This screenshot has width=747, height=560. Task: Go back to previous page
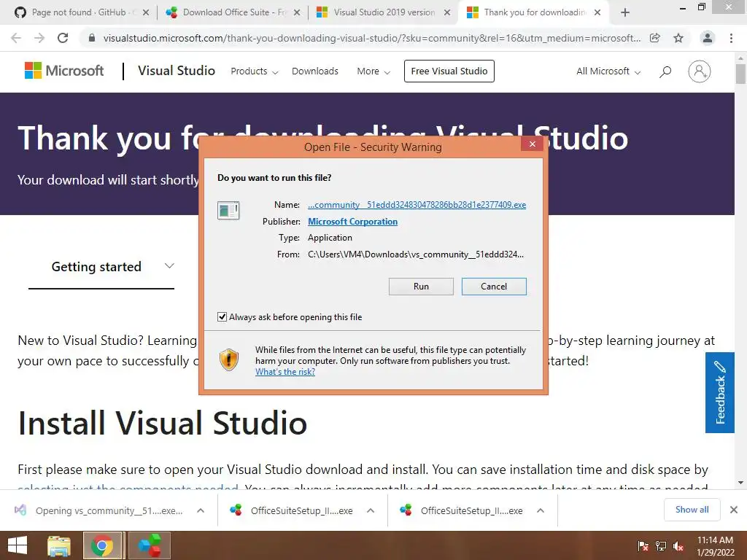(16, 38)
